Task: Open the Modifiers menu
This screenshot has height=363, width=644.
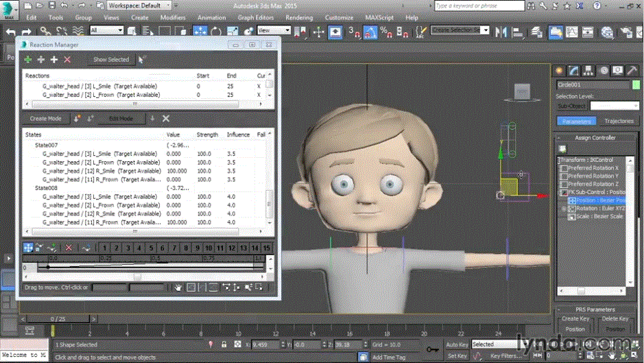Action: pyautogui.click(x=173, y=18)
